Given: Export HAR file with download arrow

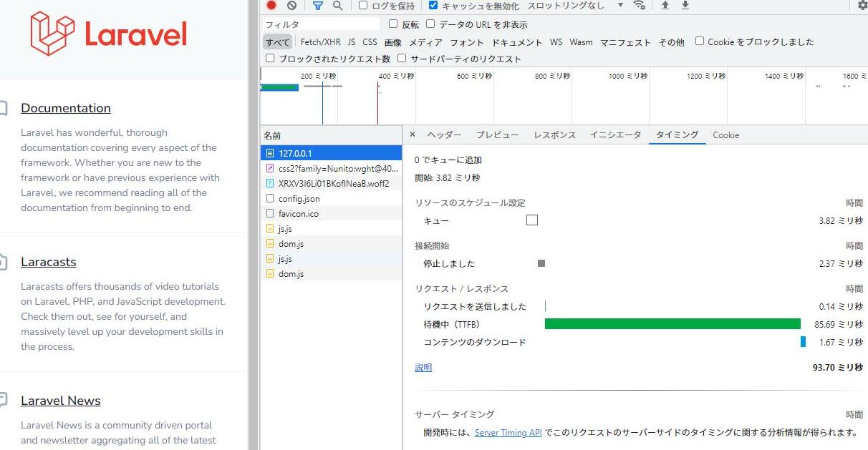Looking at the screenshot, I should click(x=685, y=5).
